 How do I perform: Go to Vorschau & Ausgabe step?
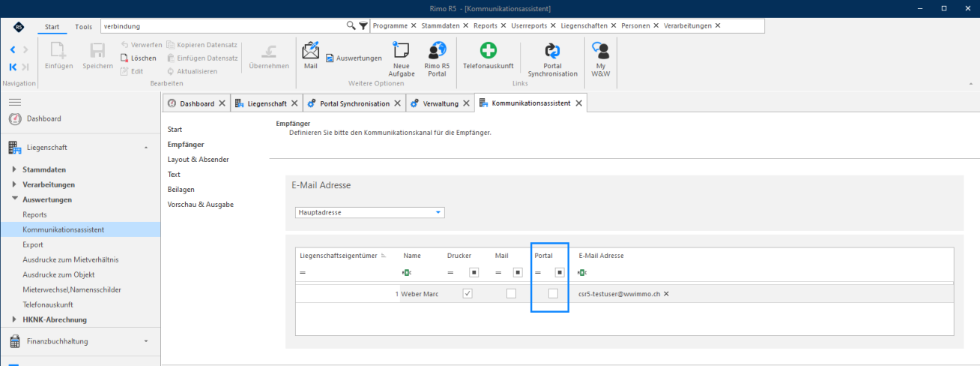[201, 205]
